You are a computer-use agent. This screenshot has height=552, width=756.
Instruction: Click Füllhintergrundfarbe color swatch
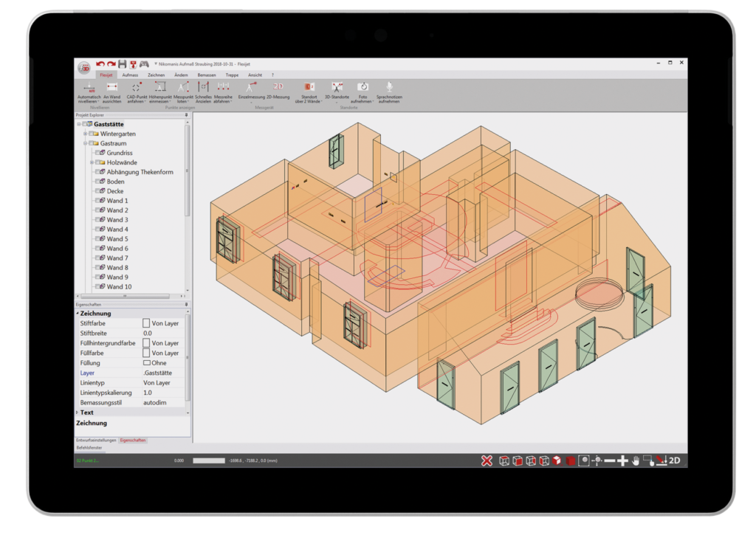click(x=146, y=343)
